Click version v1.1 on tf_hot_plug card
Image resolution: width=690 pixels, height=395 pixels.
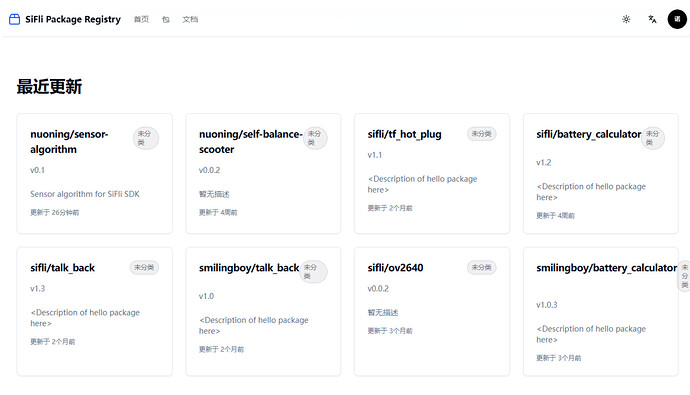pyautogui.click(x=374, y=155)
